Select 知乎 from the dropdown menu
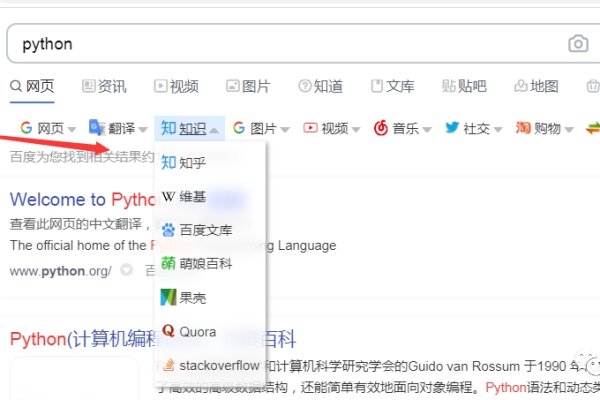Screen dimensions: 600x400 [210, 163]
